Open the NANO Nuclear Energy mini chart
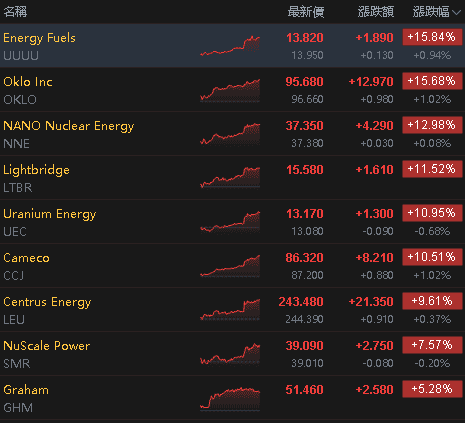This screenshot has width=465, height=423. pos(230,134)
